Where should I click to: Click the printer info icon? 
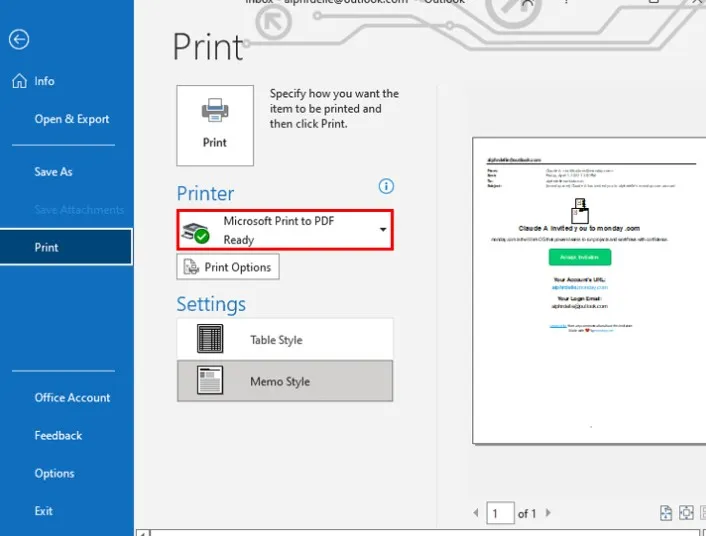click(x=386, y=186)
